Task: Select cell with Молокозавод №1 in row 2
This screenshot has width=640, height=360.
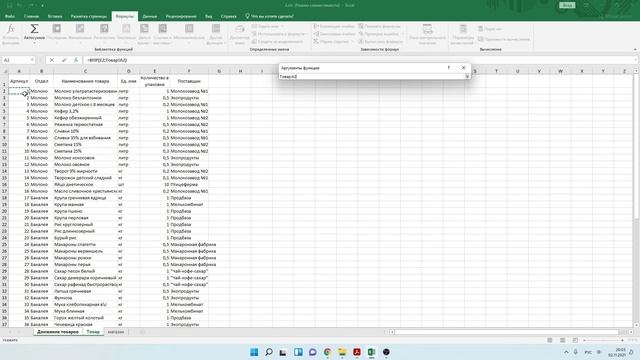Action: (x=189, y=91)
